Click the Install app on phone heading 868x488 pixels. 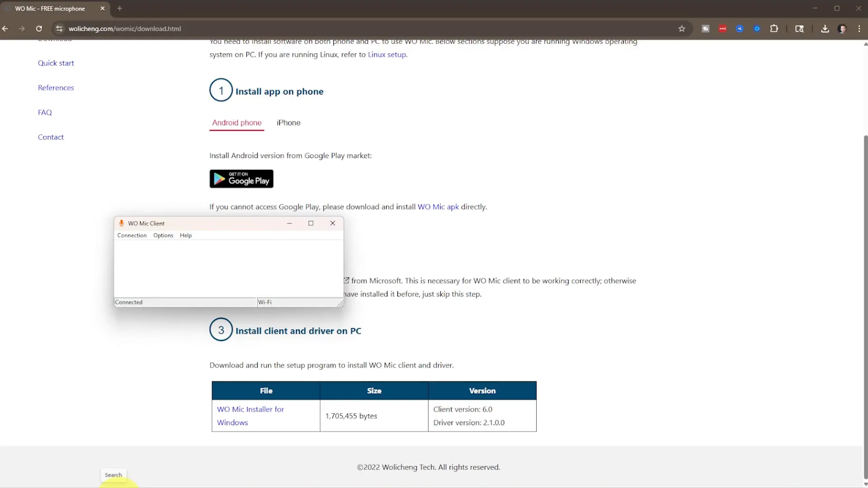(279, 91)
